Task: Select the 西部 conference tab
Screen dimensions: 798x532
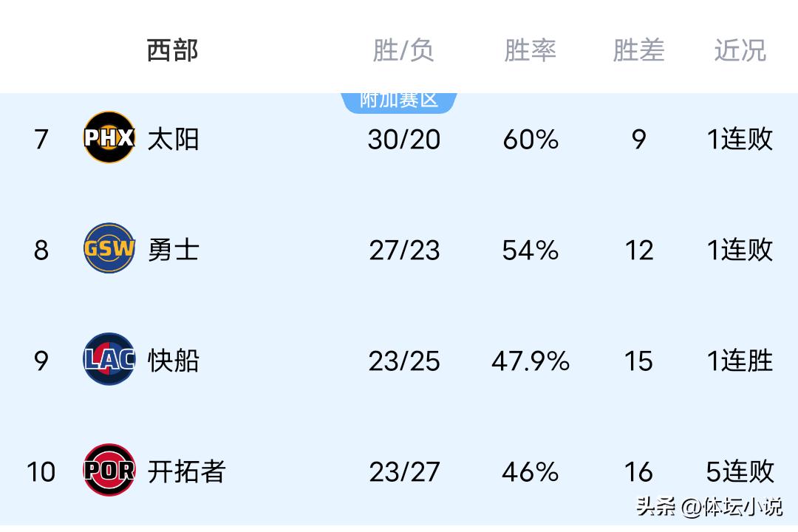Action: coord(172,50)
